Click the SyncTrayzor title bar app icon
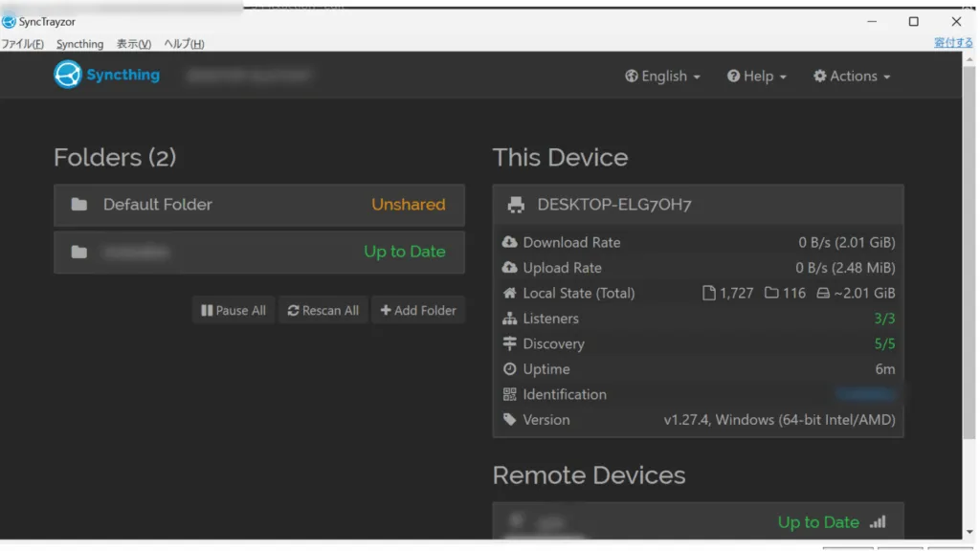This screenshot has width=980, height=551. tap(9, 22)
